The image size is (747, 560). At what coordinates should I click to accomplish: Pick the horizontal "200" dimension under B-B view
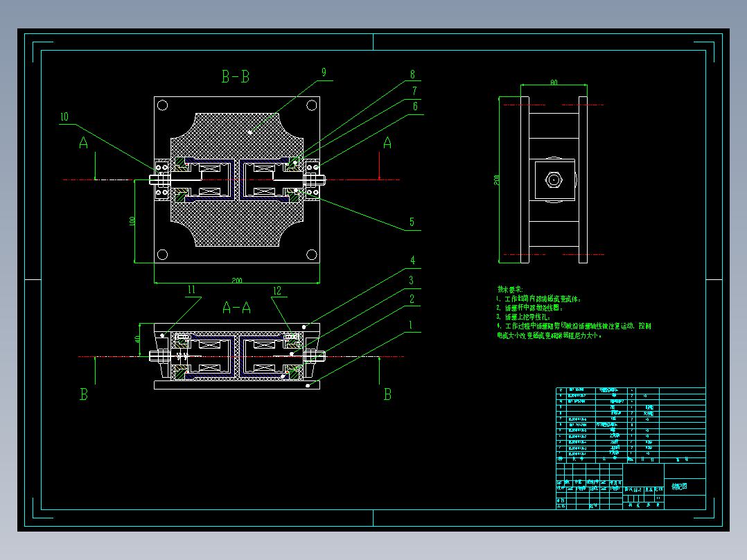coord(237,281)
